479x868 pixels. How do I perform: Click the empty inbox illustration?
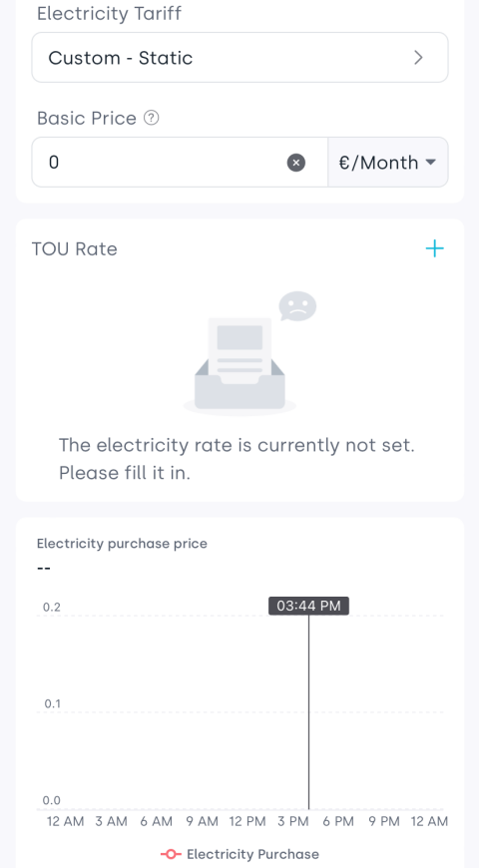pos(239,366)
